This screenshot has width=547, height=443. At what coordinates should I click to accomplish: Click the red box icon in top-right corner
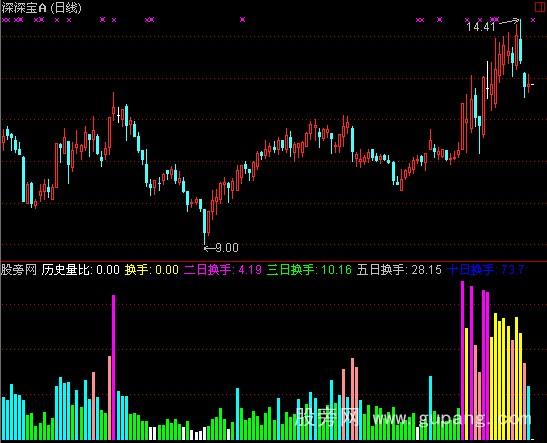coord(540,7)
